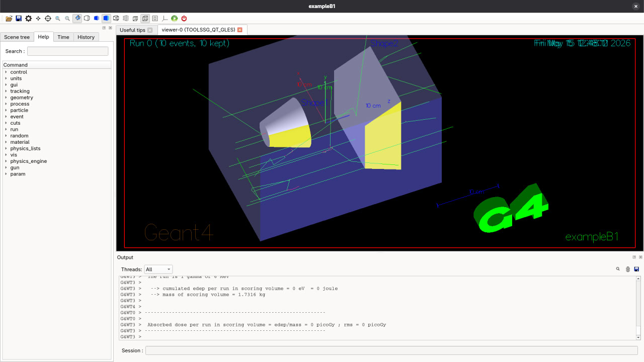Select the physics_lists command row
644x362 pixels.
tap(57, 148)
